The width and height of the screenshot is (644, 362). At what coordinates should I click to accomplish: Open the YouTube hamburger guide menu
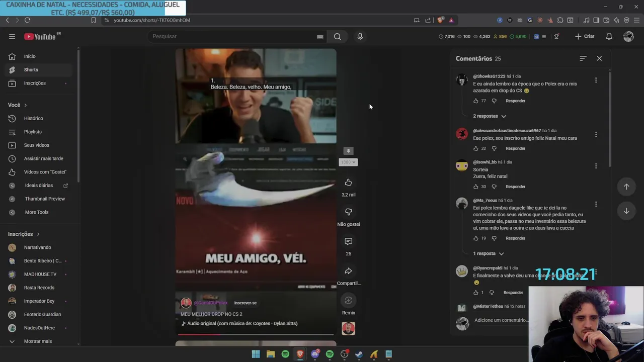pyautogui.click(x=12, y=36)
